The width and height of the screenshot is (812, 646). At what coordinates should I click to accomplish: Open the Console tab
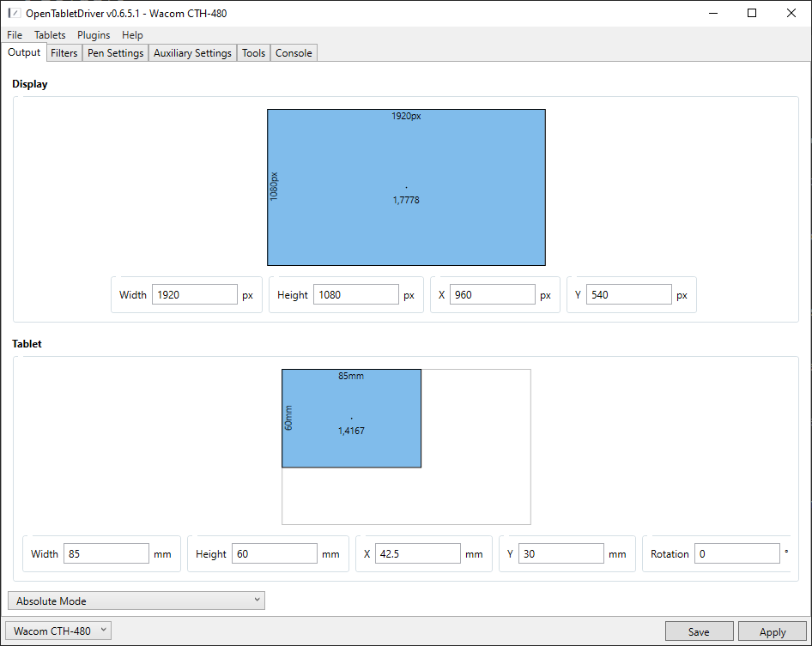click(x=294, y=53)
